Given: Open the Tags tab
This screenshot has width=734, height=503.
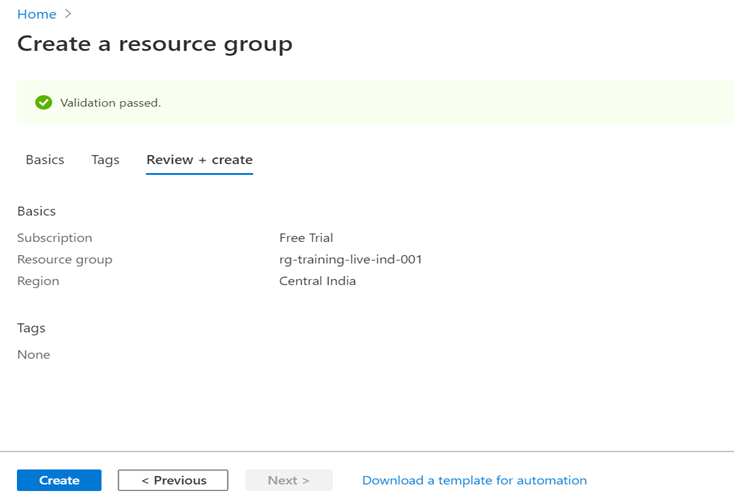Looking at the screenshot, I should [x=105, y=160].
